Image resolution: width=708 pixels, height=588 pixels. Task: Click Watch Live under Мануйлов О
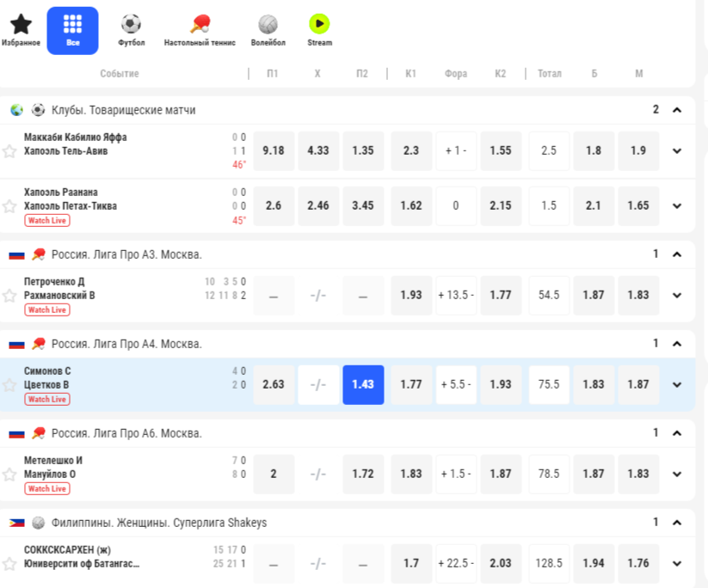47,489
